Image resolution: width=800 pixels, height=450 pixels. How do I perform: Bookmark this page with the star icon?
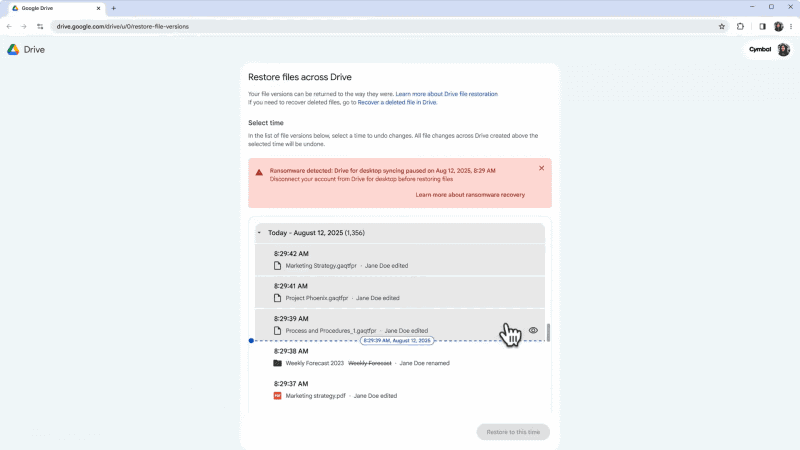point(721,27)
